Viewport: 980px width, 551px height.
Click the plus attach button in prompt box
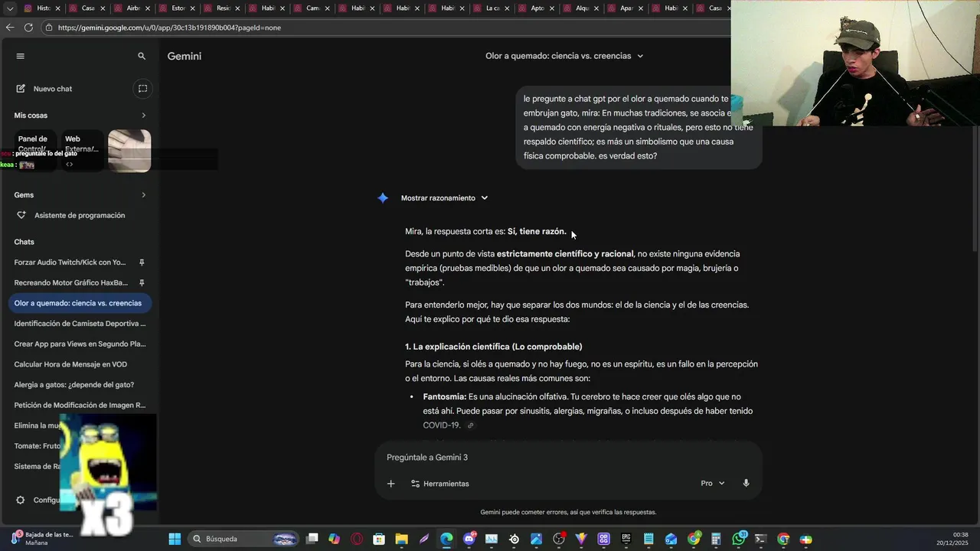tap(390, 484)
